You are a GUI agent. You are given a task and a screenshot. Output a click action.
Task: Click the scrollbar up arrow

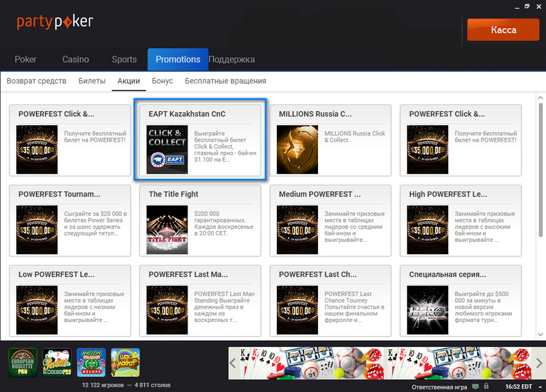pyautogui.click(x=540, y=98)
